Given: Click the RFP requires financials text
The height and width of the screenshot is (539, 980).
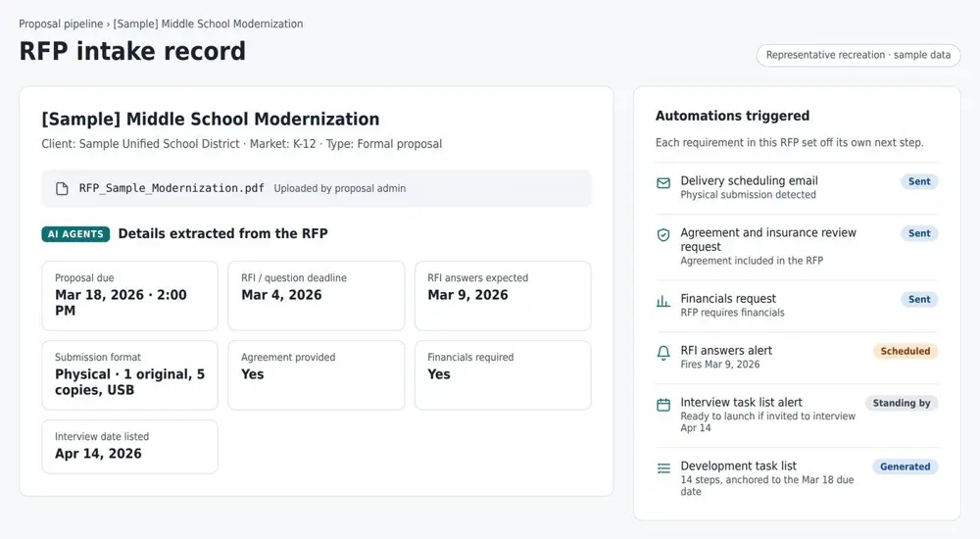Looking at the screenshot, I should point(732,313).
